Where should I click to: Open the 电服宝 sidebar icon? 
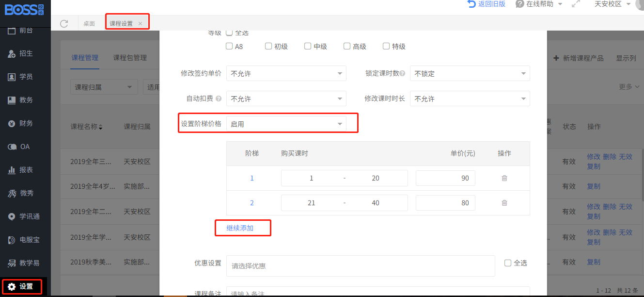(12, 240)
